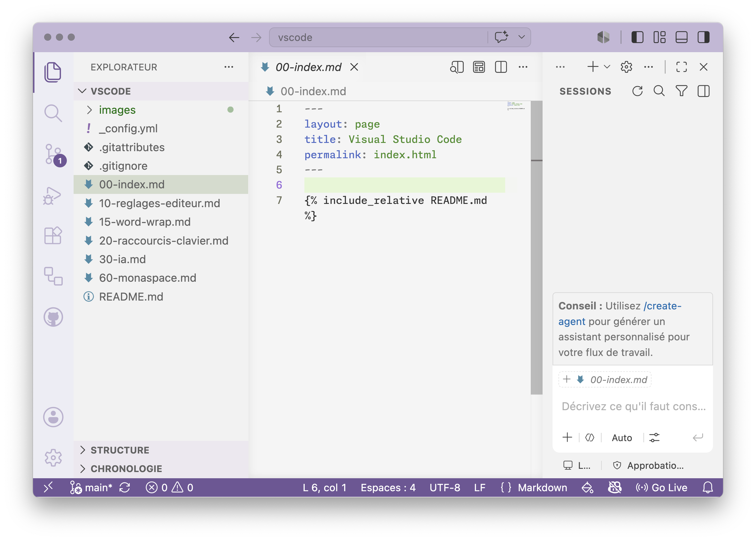Open the Approbatio... permissions picker
Image resolution: width=756 pixels, height=541 pixels.
pos(648,465)
